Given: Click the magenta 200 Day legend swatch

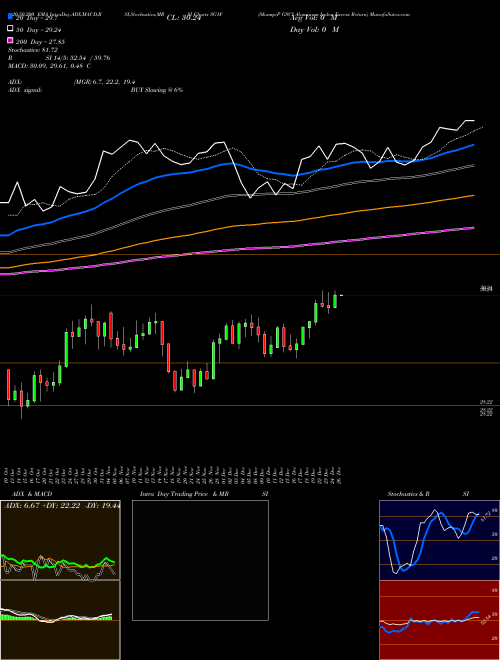Looking at the screenshot, I should click(11, 40).
